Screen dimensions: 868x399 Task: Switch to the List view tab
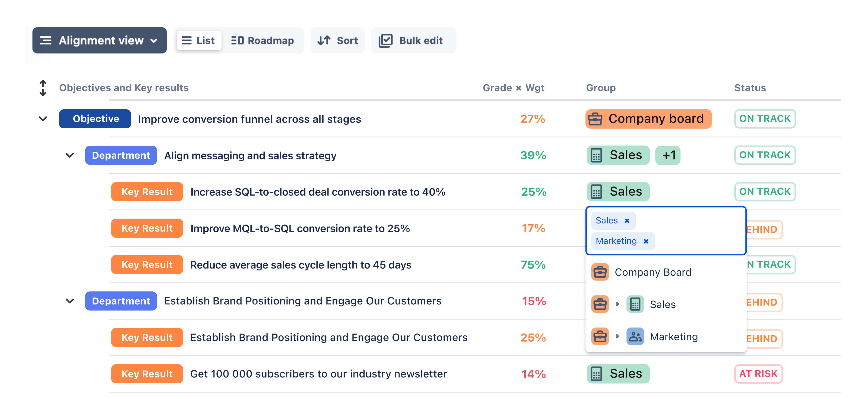[x=199, y=40]
